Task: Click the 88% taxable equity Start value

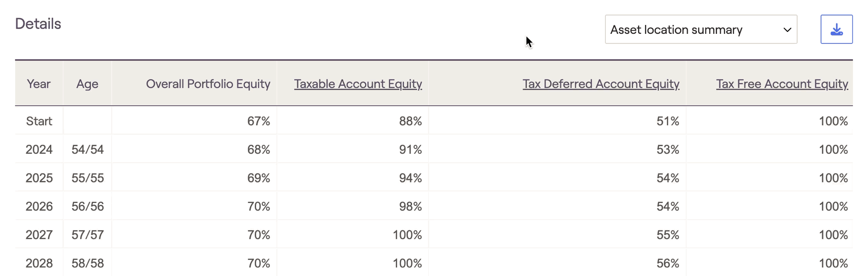Action: [x=410, y=121]
